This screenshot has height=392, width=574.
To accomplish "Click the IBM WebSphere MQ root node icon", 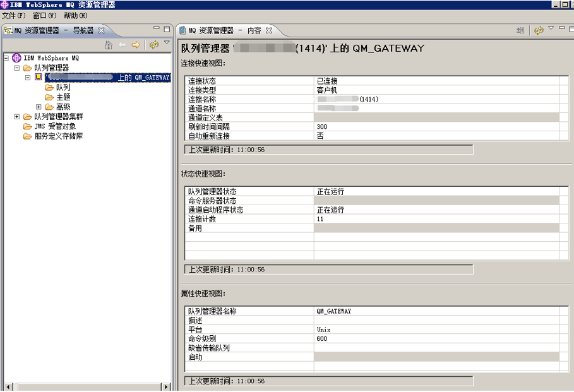I will [x=16, y=58].
